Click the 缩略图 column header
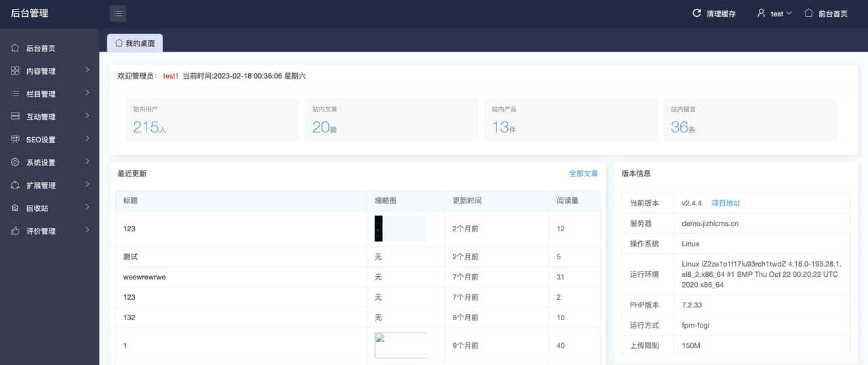The image size is (868, 365). (385, 201)
